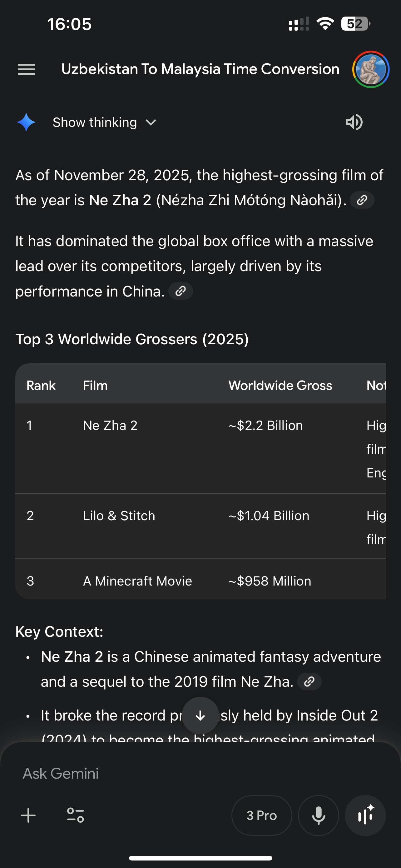Tap the Ne Zha 2 table row

[110, 426]
